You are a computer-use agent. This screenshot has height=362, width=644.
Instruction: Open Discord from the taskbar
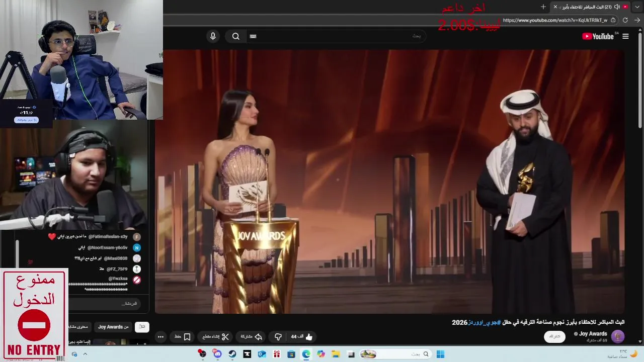click(217, 354)
